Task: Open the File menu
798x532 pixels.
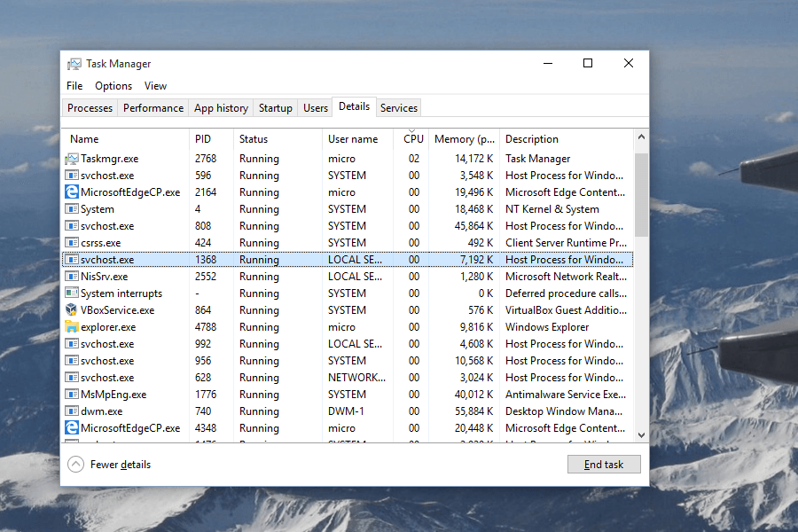Action: tap(74, 86)
